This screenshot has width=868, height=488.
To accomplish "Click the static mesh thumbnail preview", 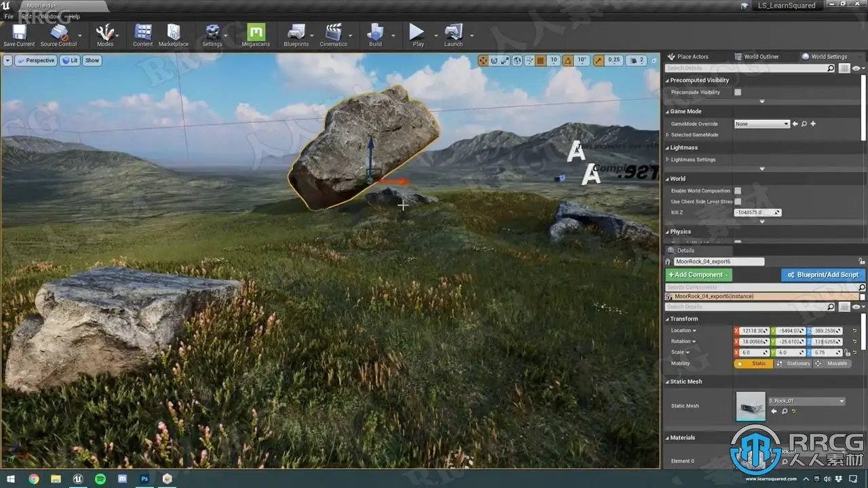I will 751,406.
